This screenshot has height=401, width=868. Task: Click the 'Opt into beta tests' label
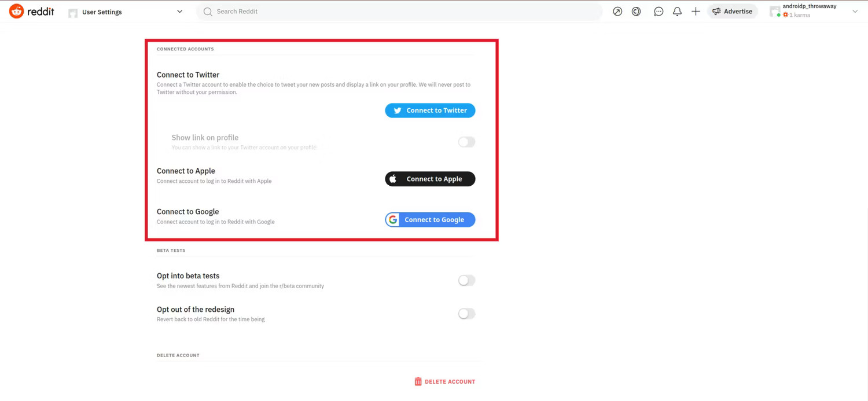[x=188, y=276]
